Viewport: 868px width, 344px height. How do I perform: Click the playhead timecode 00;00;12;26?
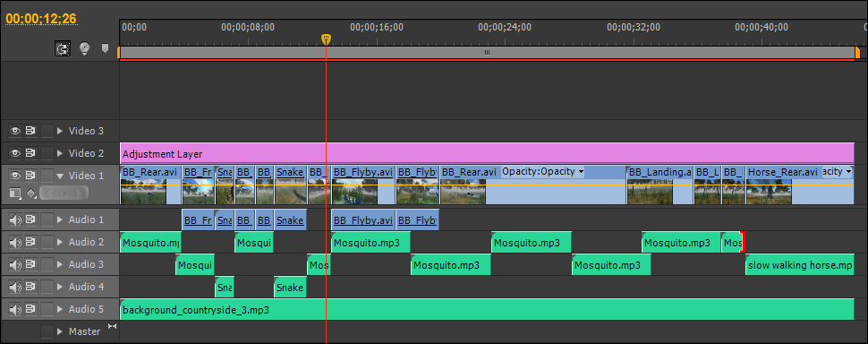click(x=41, y=18)
